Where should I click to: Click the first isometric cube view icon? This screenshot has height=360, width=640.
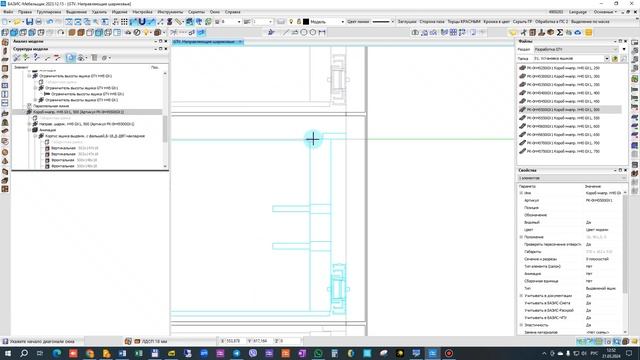coord(5,32)
